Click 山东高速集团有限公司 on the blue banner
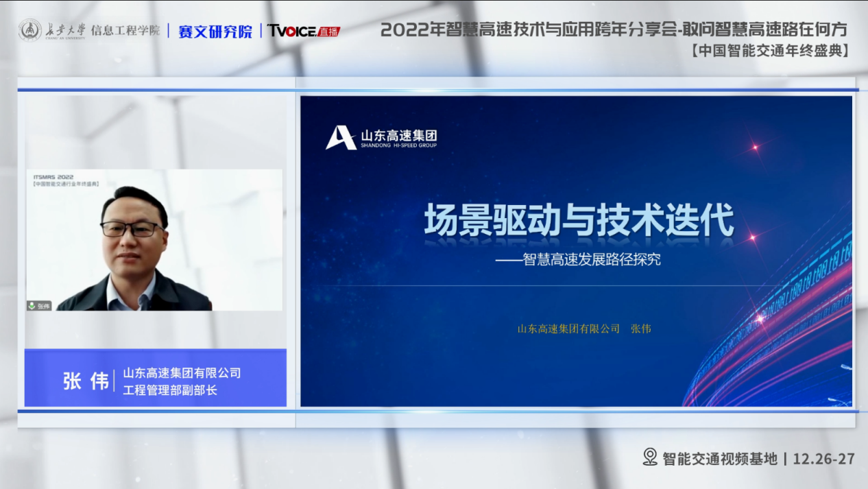Viewport: 868px width, 489px height. [x=182, y=373]
